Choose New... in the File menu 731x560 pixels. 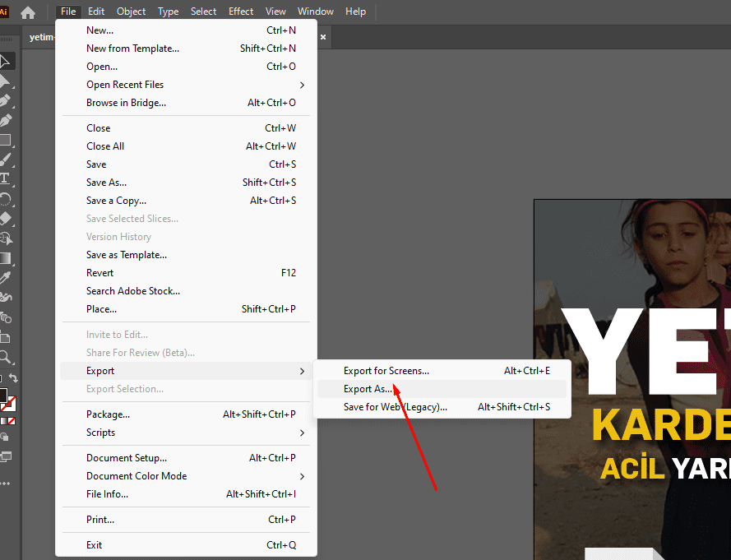point(186,30)
